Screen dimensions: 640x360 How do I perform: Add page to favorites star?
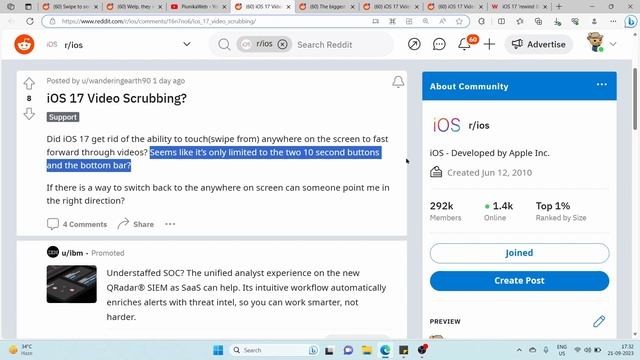coord(459,21)
